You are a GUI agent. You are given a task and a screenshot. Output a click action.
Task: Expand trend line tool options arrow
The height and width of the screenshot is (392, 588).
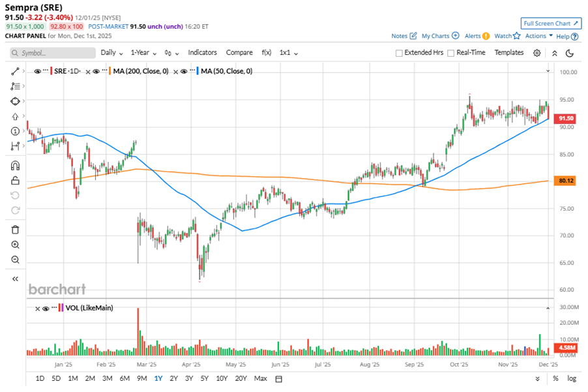pos(23,71)
